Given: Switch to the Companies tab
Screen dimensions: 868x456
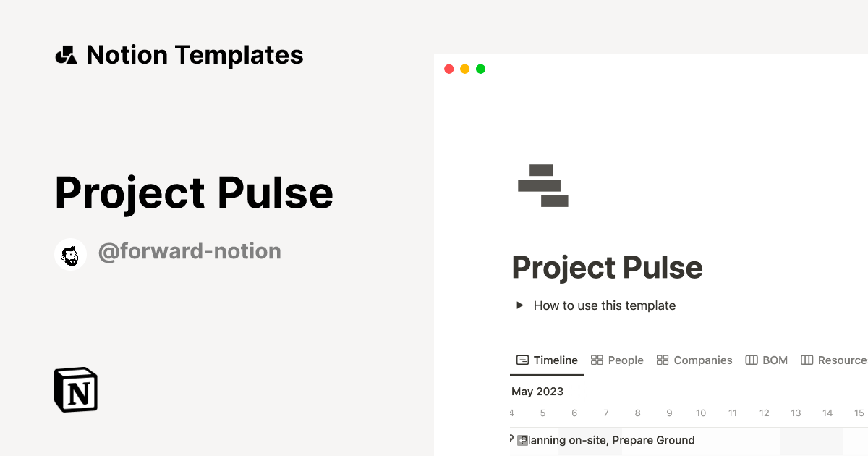Looking at the screenshot, I should click(702, 360).
